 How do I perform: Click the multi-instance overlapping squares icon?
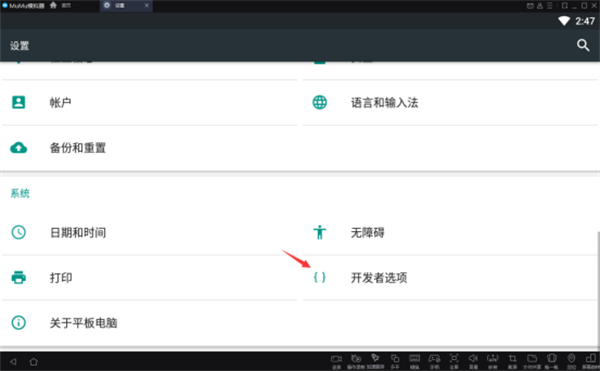[x=395, y=358]
